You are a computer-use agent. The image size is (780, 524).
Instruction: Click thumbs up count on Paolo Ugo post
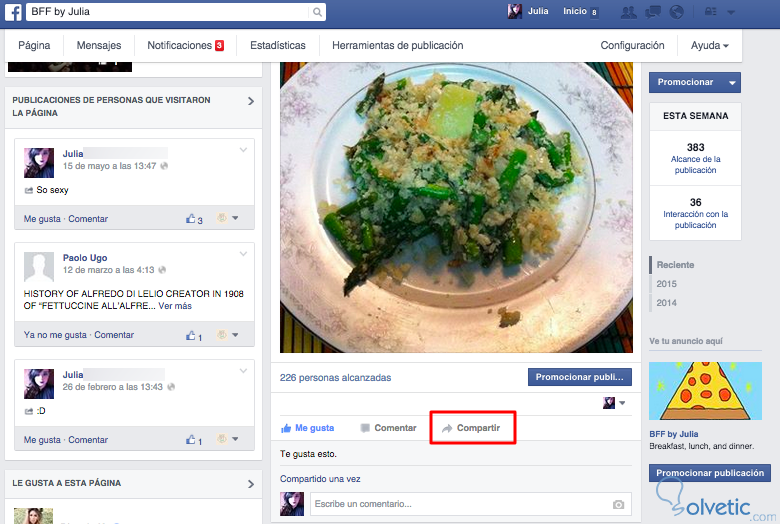[x=200, y=337]
